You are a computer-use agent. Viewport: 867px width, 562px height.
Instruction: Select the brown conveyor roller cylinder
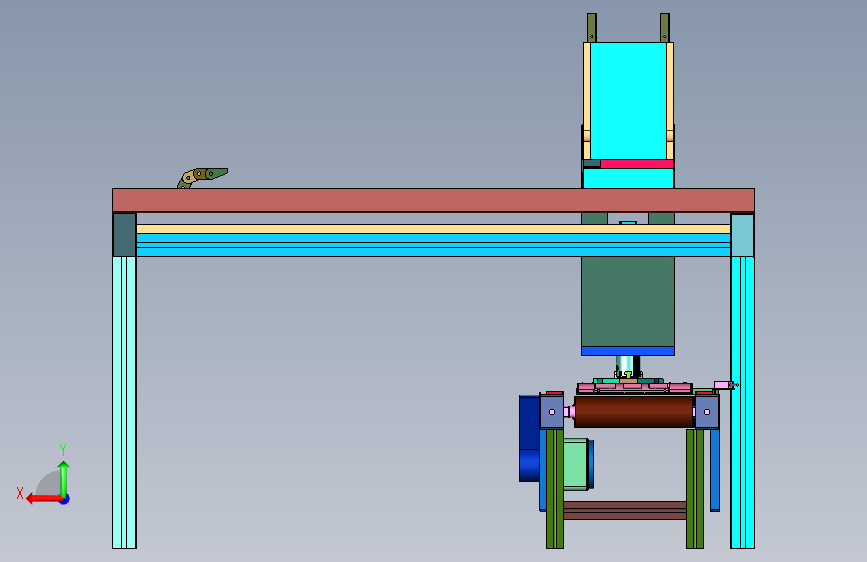point(634,412)
